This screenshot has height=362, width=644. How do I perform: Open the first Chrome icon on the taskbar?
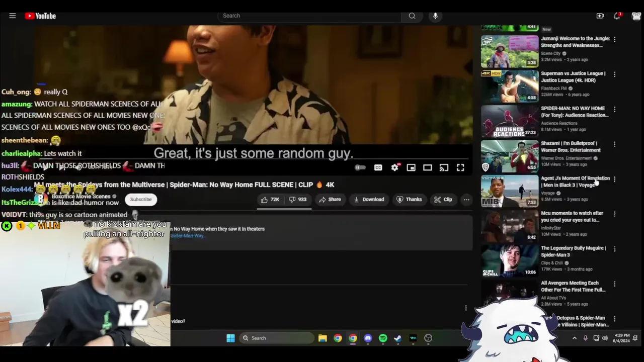coord(338,338)
